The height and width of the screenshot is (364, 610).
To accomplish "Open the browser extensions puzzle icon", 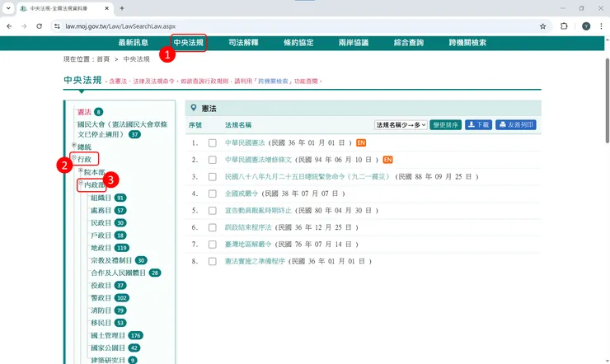I will pyautogui.click(x=564, y=26).
